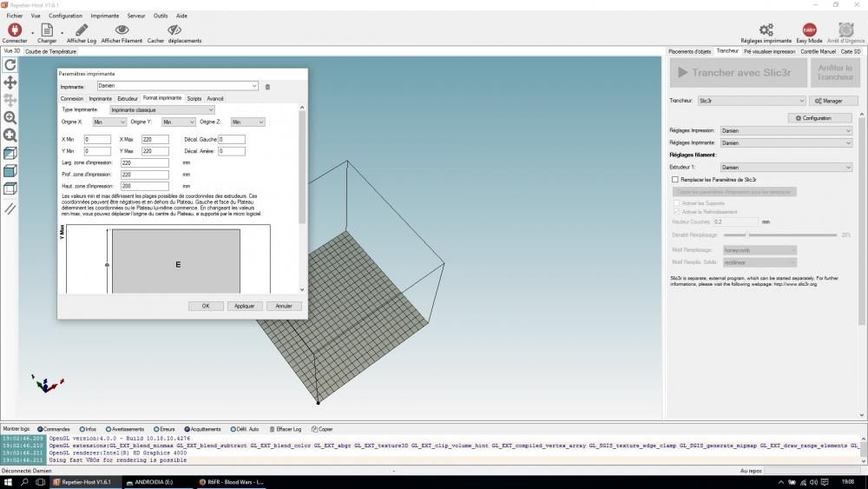868x489 pixels.
Task: Select the rotate view tool icon
Action: pyautogui.click(x=10, y=65)
